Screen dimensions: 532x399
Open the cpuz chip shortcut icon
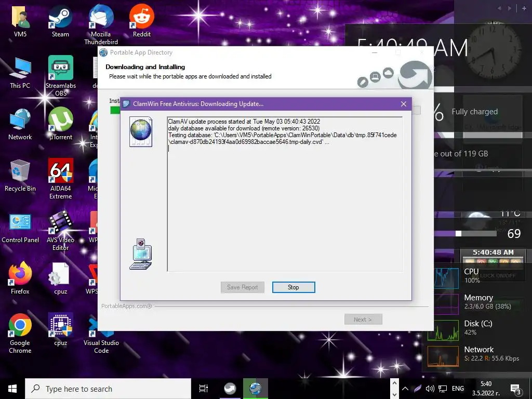click(x=60, y=329)
